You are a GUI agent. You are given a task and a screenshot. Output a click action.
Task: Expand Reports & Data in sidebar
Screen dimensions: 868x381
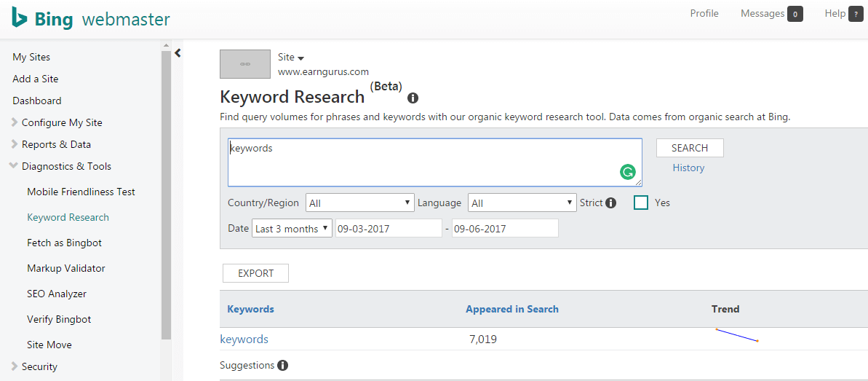[x=56, y=144]
